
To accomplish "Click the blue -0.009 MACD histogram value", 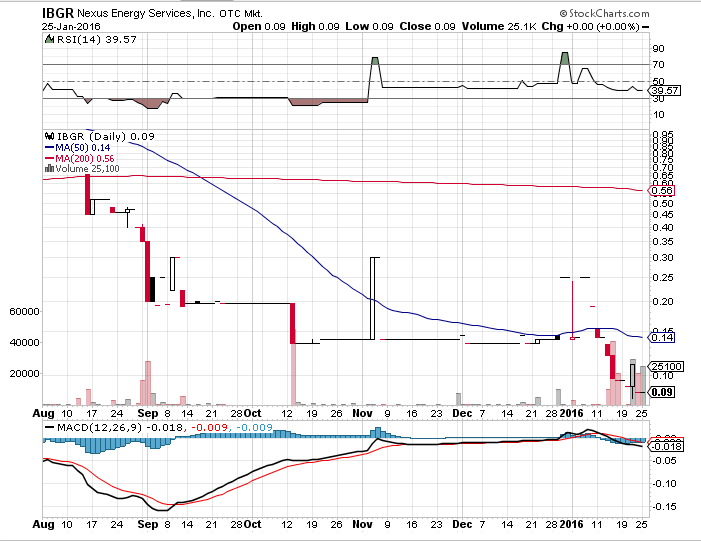I will [254, 427].
